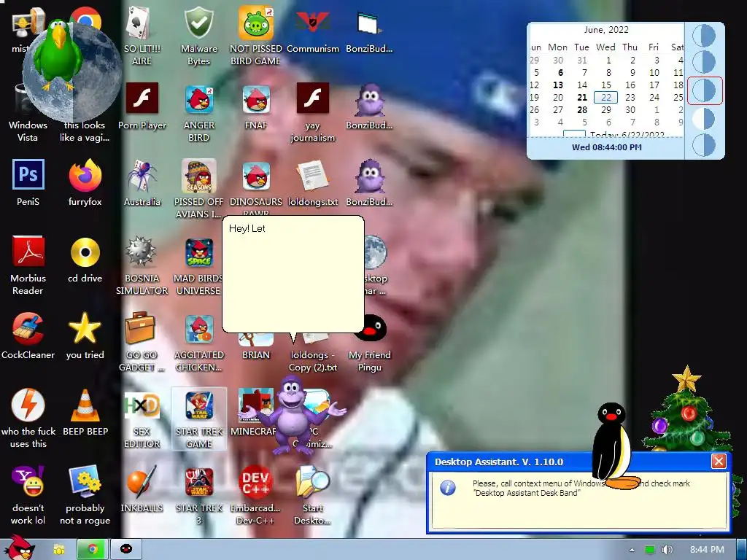Click the red-outlined moon phase icon

tap(705, 90)
